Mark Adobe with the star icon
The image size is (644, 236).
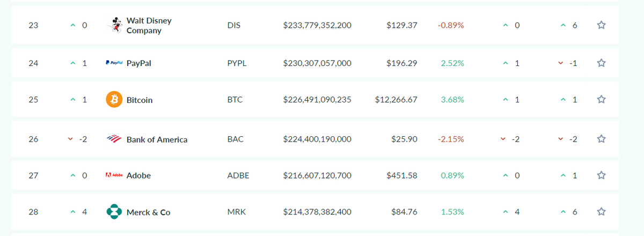click(x=602, y=175)
